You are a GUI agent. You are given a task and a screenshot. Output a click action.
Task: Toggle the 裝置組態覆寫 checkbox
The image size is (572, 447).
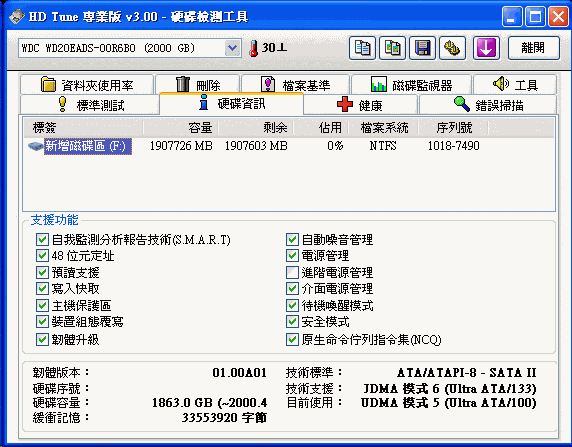(42, 321)
